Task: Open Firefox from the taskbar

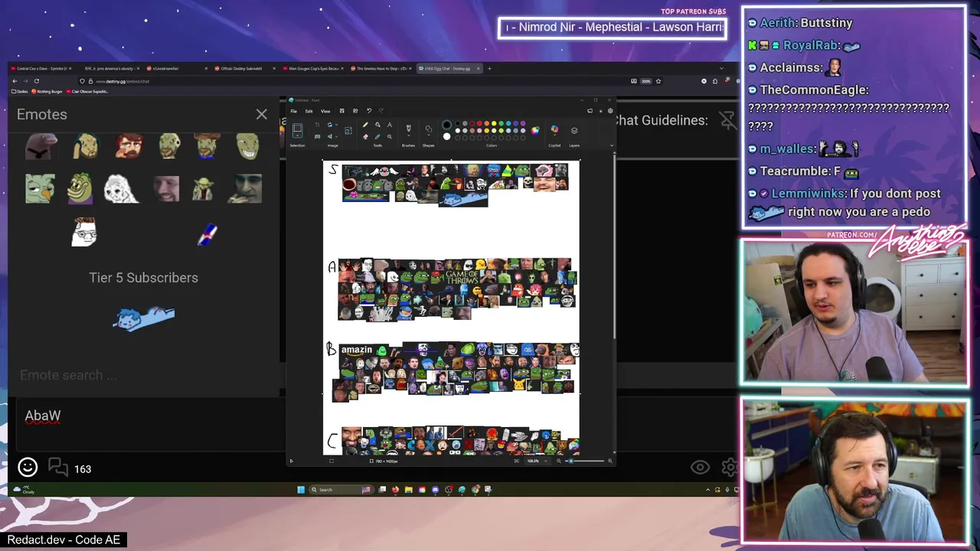Action: 395,490
